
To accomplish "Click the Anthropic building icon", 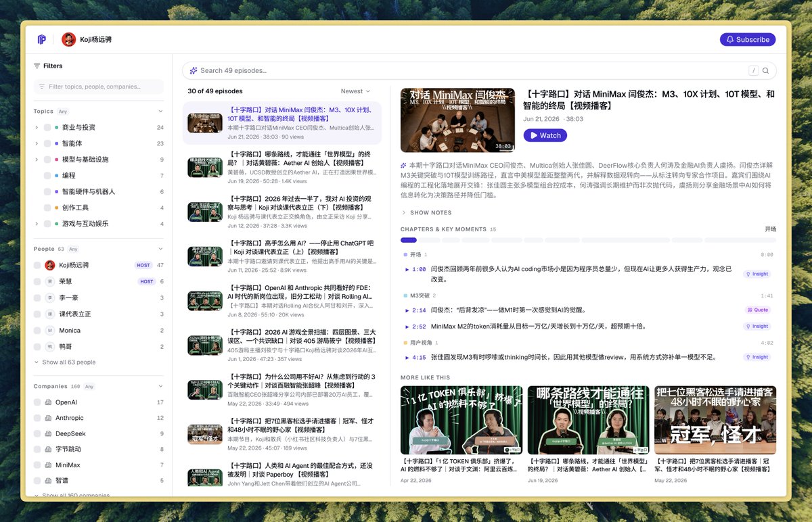I will (49, 418).
